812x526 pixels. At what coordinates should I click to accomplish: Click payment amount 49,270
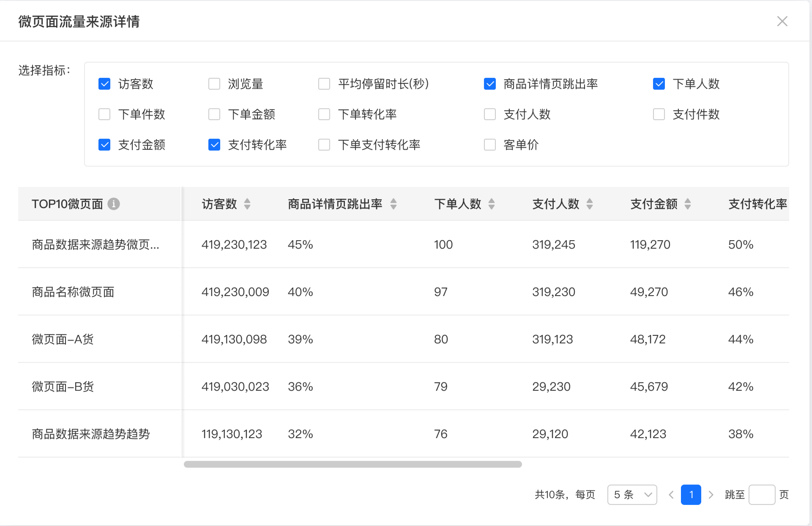tap(649, 292)
